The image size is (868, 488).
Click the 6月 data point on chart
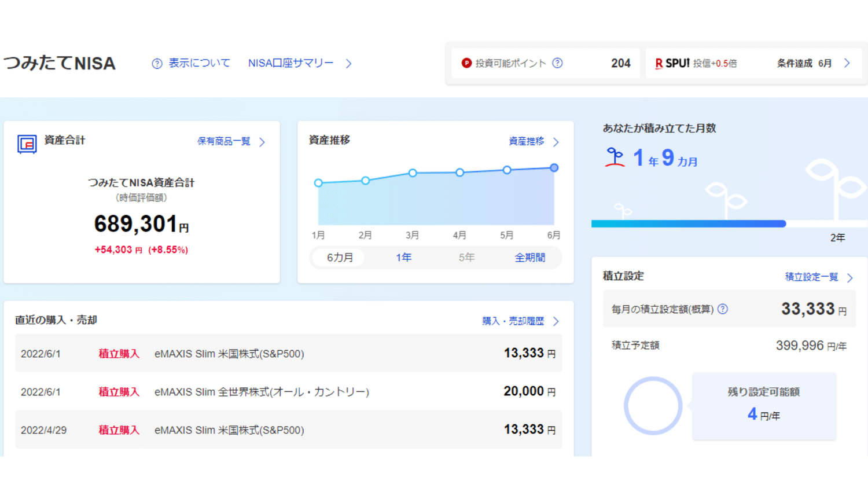554,168
